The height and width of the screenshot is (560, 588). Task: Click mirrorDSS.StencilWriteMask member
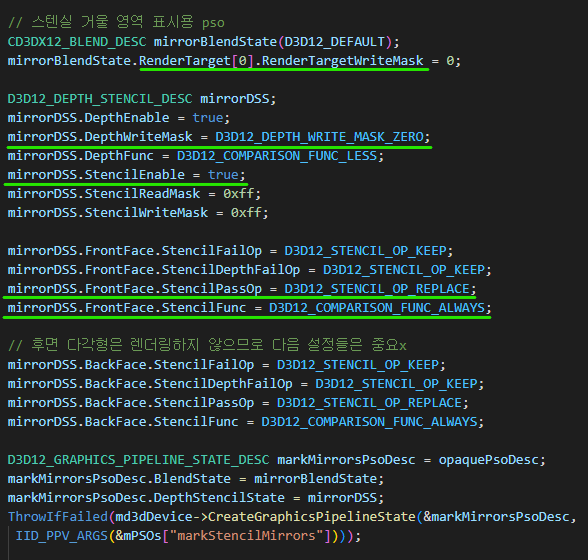coord(108,213)
